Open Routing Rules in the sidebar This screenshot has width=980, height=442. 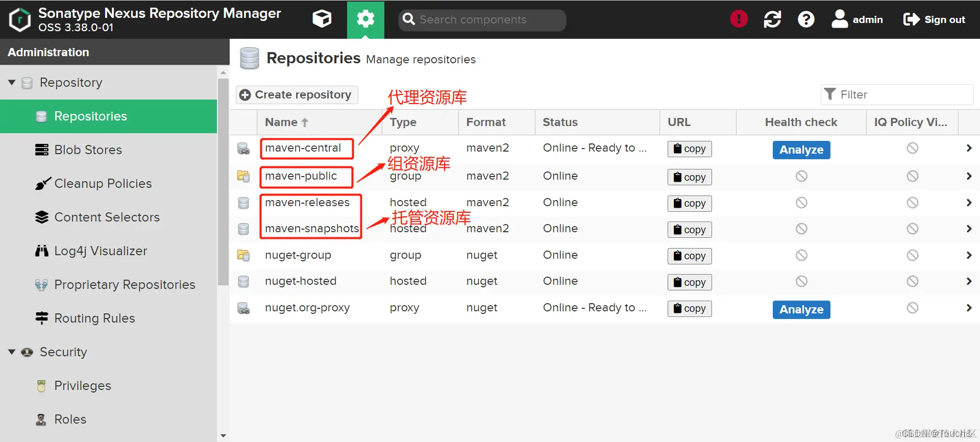coord(108,318)
